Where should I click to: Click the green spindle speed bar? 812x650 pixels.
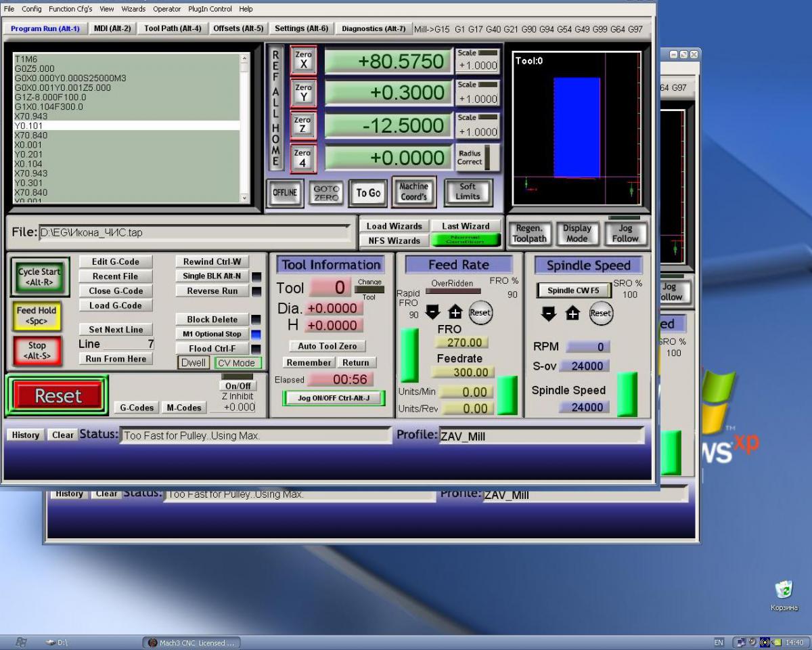[627, 394]
